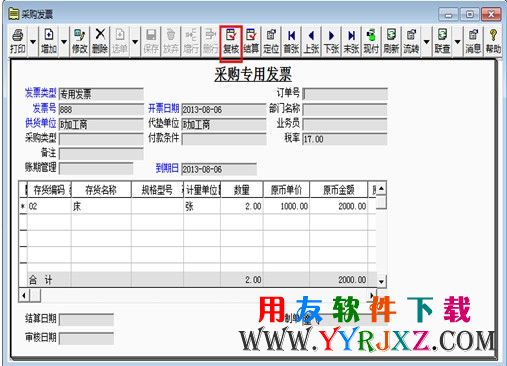Image resolution: width=507 pixels, height=366 pixels.
Task: Click the 部门名称 input field
Action: coord(345,109)
